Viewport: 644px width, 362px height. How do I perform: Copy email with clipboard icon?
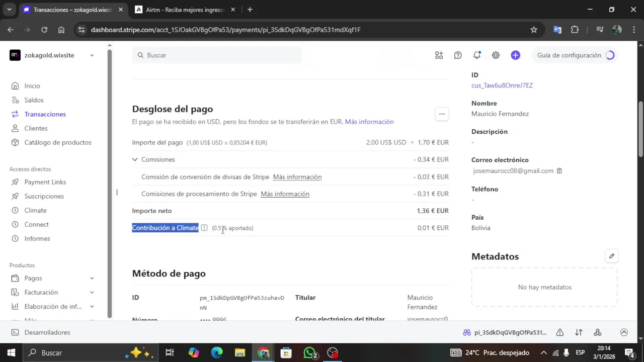559,171
